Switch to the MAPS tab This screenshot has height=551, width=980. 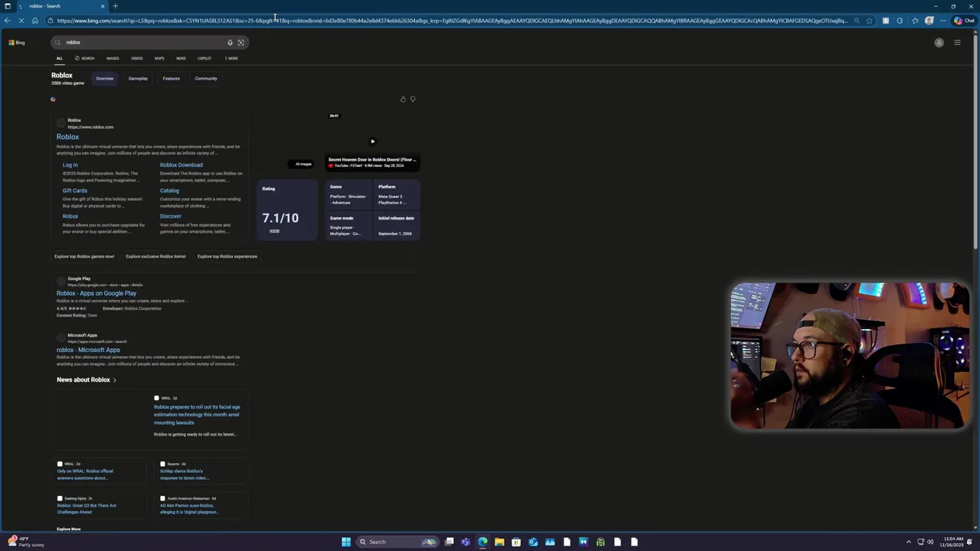[x=159, y=58]
